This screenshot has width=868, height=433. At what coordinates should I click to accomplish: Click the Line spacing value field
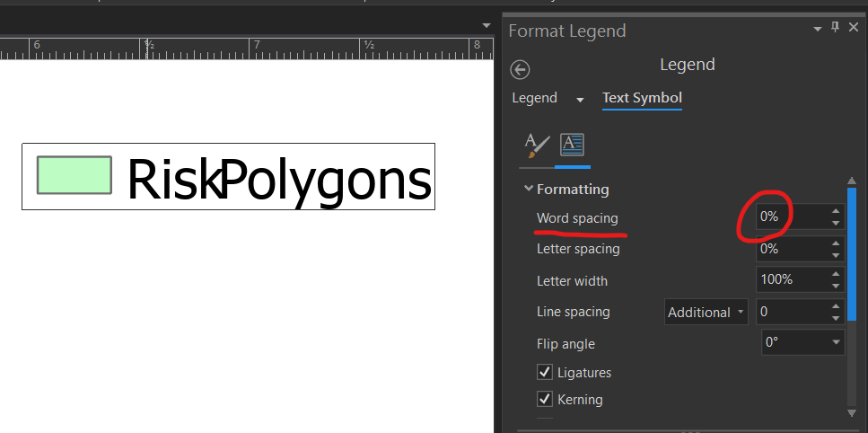[x=792, y=312]
